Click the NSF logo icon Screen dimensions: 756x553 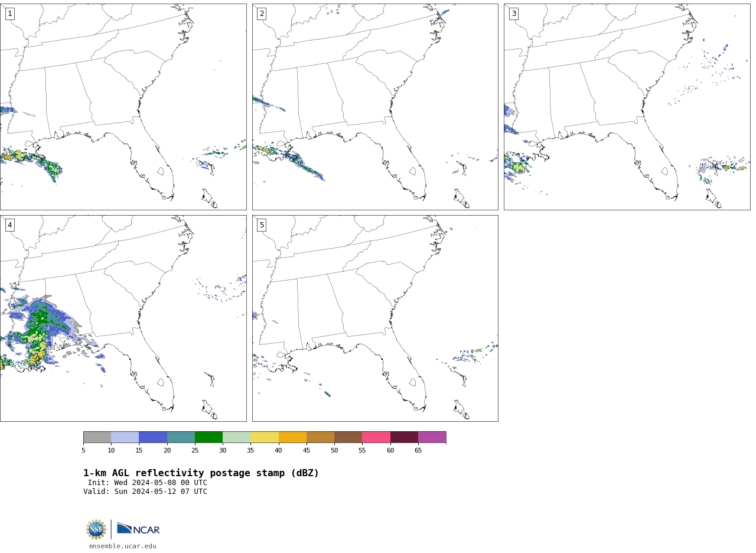(96, 529)
